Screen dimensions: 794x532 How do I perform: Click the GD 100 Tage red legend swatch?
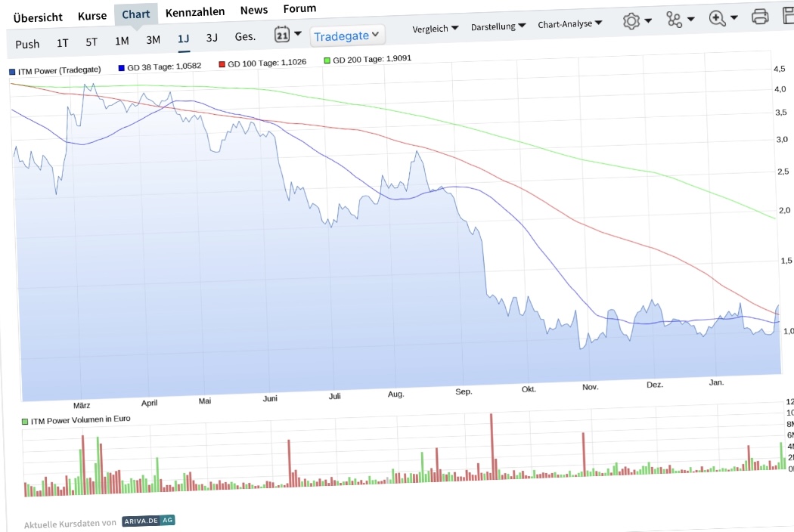click(x=222, y=64)
